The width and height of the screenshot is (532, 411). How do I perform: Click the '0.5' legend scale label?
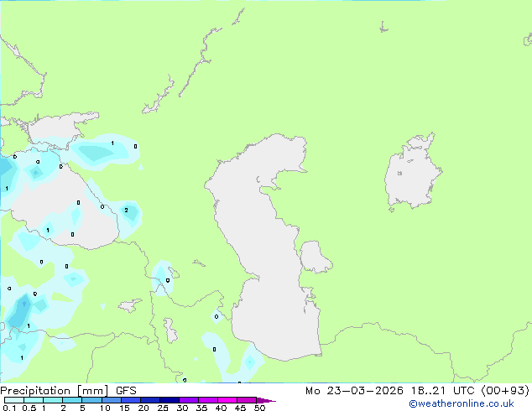coord(29,408)
